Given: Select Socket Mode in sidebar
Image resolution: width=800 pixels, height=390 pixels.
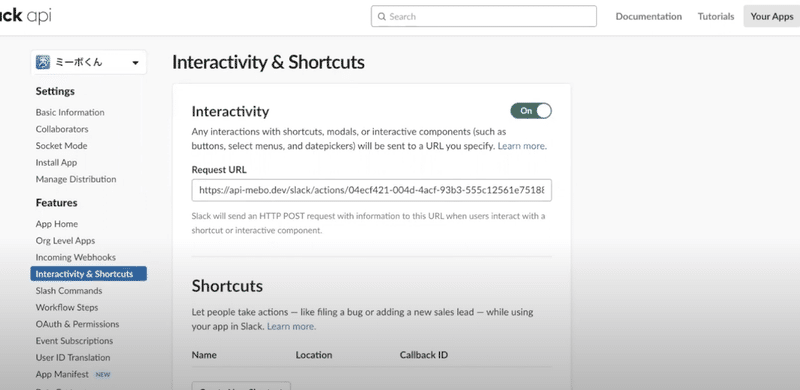Looking at the screenshot, I should pos(61,145).
